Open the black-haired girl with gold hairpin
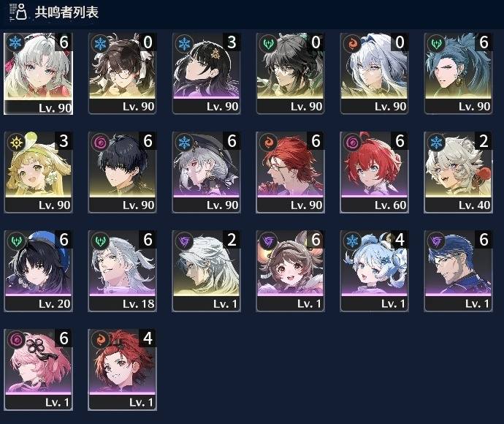 pos(207,73)
